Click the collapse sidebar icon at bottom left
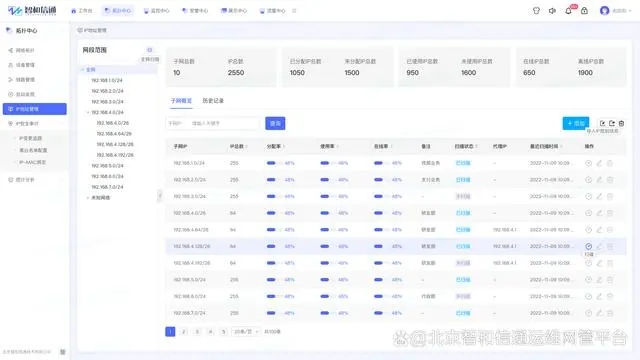 (x=62, y=352)
